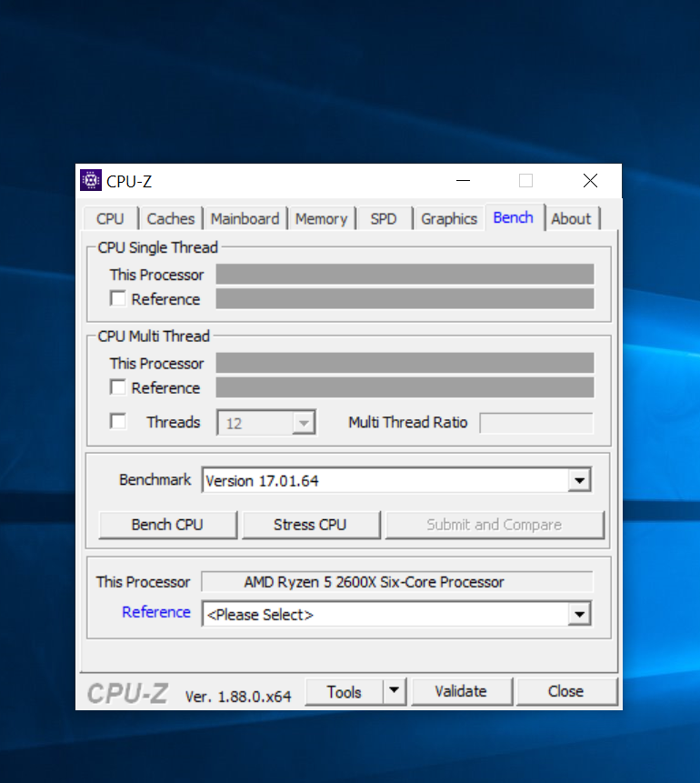Click AMD Ryzen 5 2600X processor name field
The height and width of the screenshot is (783, 700).
coord(397,582)
